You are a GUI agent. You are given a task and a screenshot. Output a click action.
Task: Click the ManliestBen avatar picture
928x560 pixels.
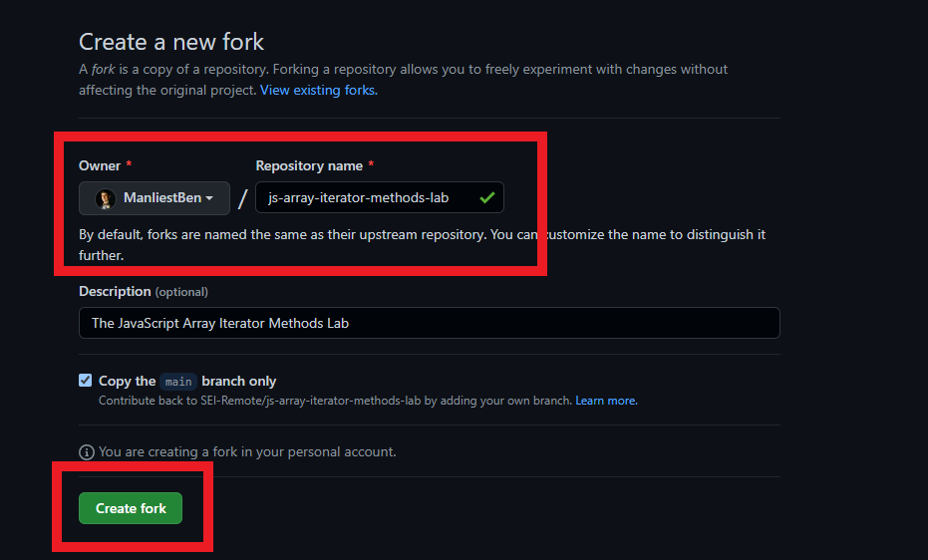click(x=106, y=198)
